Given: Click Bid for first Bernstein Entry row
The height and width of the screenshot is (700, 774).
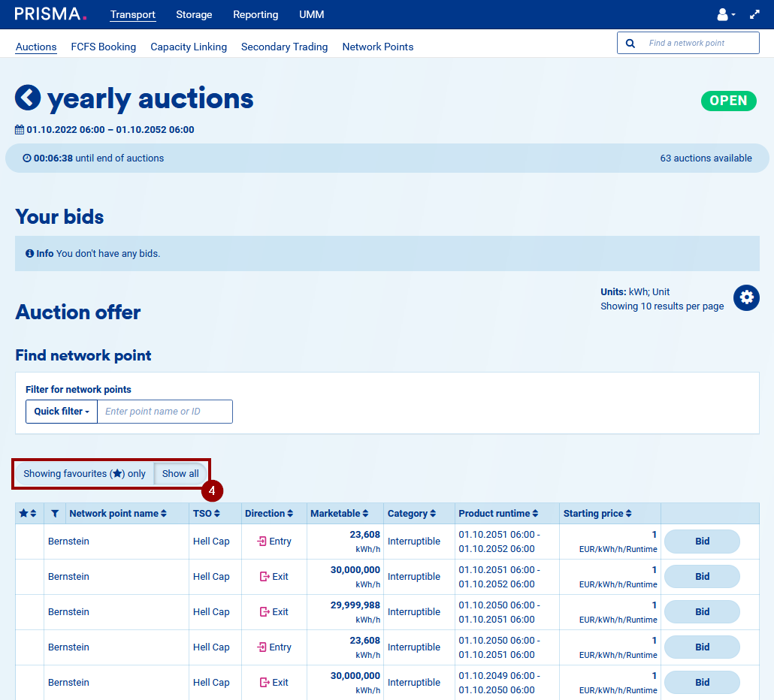Looking at the screenshot, I should pyautogui.click(x=702, y=542).
